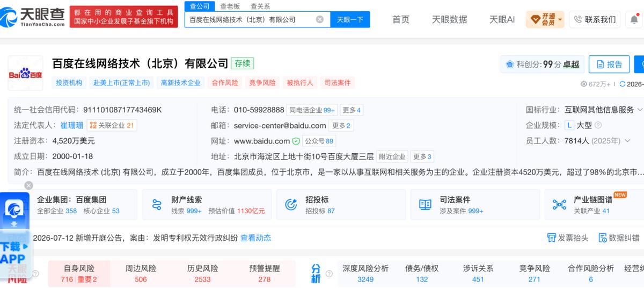Click the red 竞争风险 tag under company name
644x288 pixels.
pyautogui.click(x=262, y=83)
